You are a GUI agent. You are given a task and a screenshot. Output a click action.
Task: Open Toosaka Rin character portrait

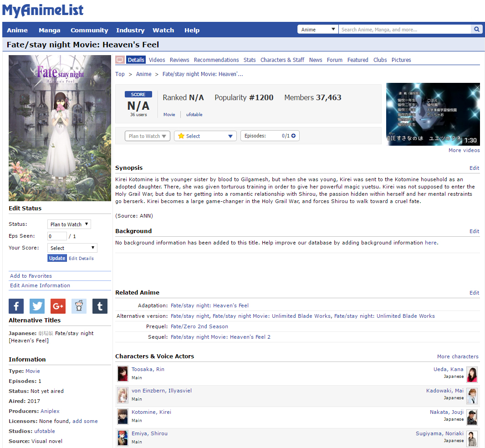pyautogui.click(x=123, y=374)
